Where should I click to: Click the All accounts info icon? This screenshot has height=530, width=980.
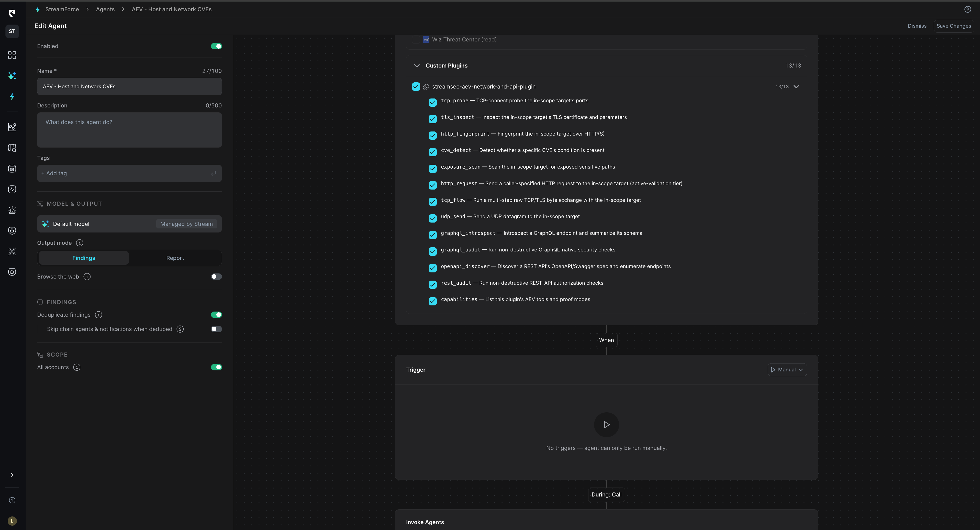[77, 368]
